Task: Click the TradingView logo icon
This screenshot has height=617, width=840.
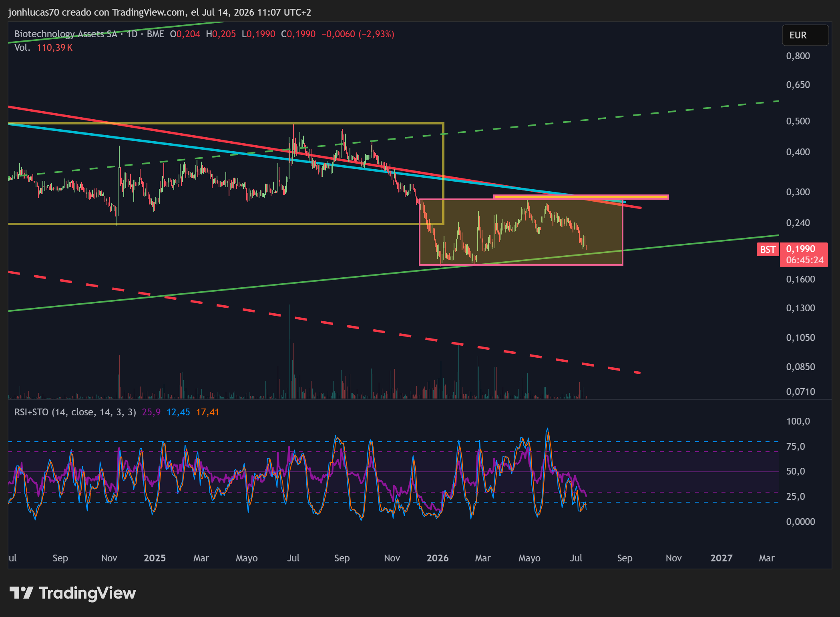Action: point(21,593)
